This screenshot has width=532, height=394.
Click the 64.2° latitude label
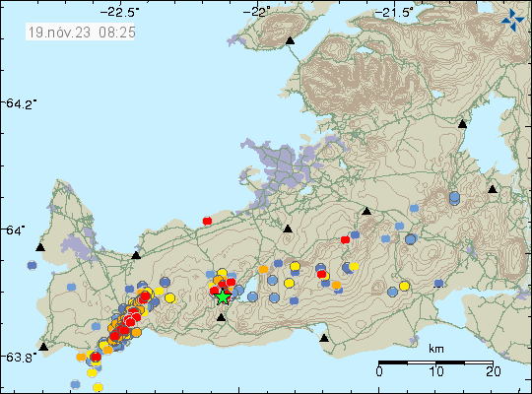[21, 103]
